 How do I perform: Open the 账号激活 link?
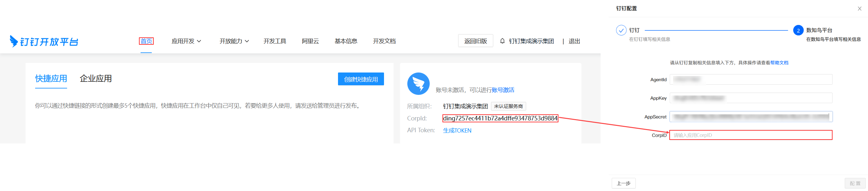[x=503, y=90]
